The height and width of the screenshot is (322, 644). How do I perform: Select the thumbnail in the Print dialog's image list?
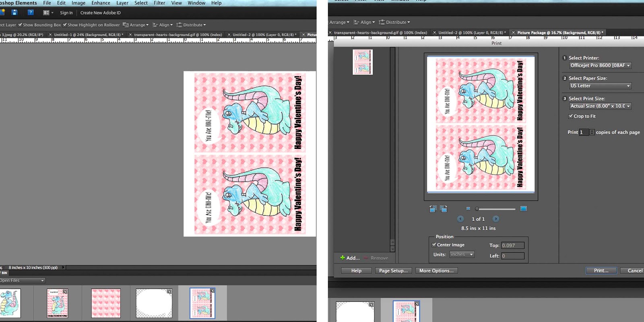pyautogui.click(x=363, y=62)
